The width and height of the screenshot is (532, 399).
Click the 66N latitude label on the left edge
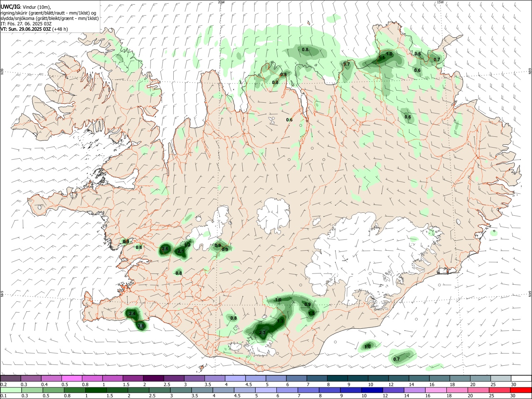(2, 71)
